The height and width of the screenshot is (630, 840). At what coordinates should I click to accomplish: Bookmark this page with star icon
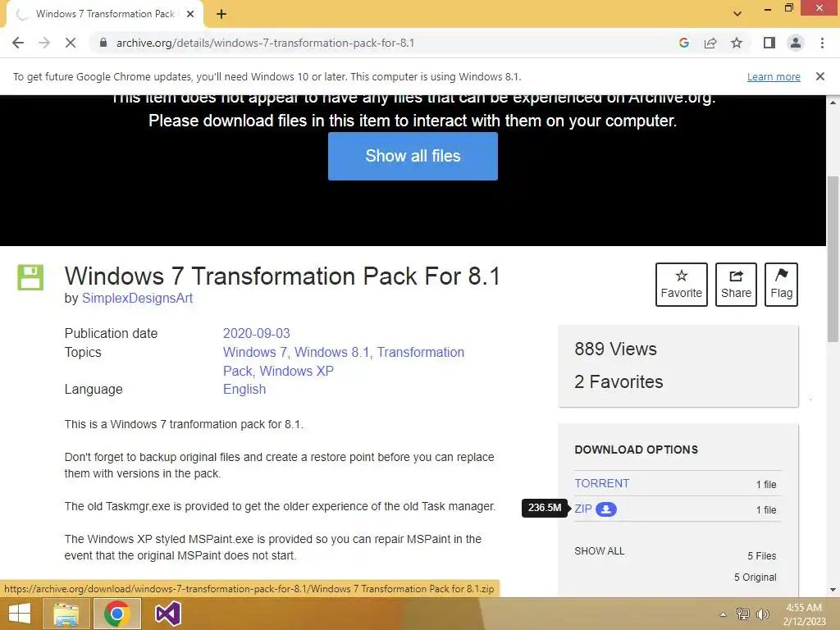737,43
